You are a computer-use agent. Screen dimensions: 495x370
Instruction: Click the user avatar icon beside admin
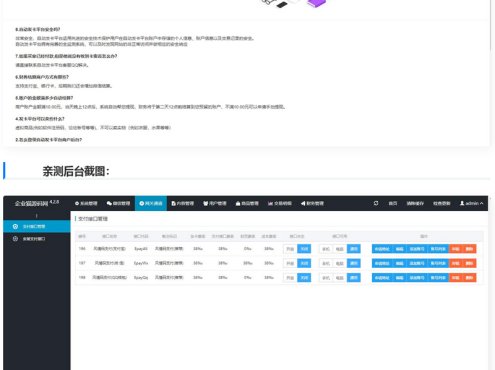point(462,203)
